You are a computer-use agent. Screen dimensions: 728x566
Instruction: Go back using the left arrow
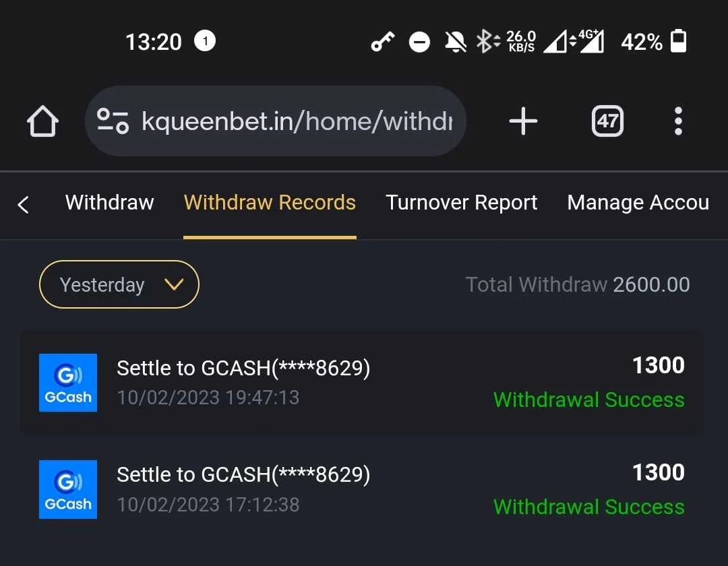point(23,204)
